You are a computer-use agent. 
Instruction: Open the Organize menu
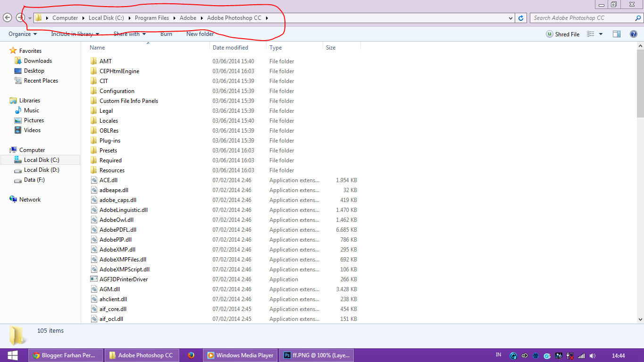point(21,34)
